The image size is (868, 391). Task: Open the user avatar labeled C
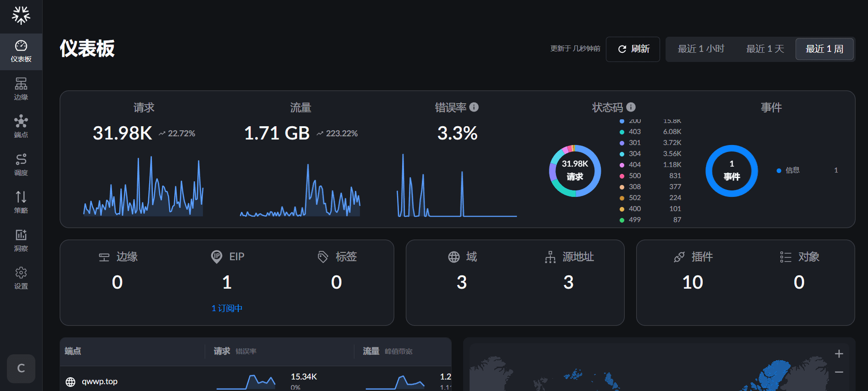point(21,369)
